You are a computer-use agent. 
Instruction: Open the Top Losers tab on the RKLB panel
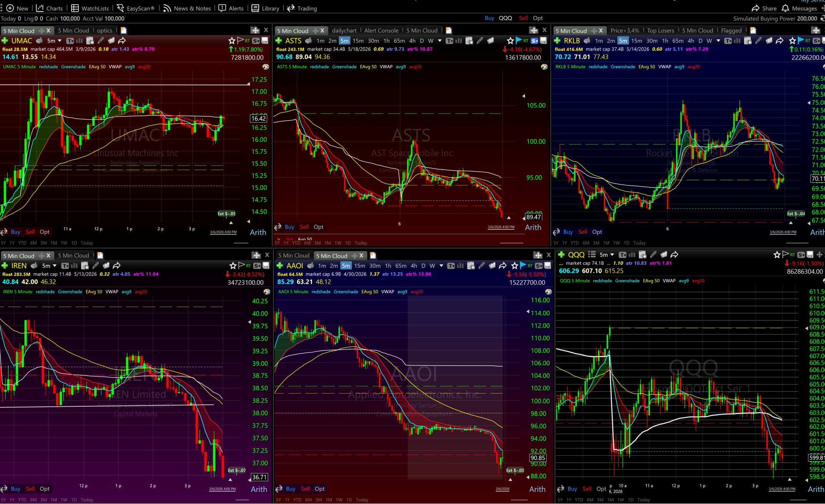(x=660, y=30)
